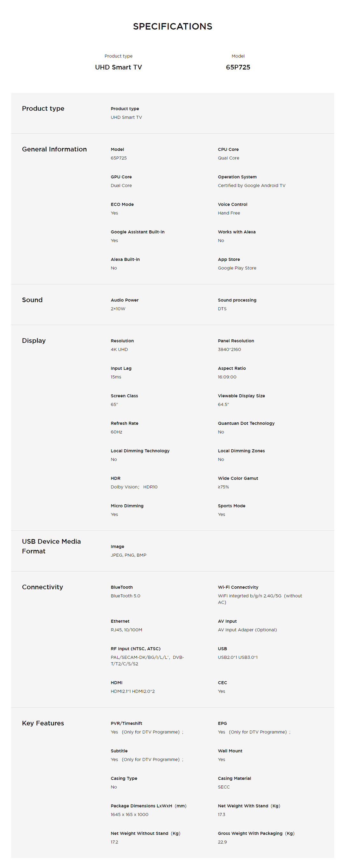Select the Package Dimensions LxWxH label
Viewport: 344px width, 868px height.
(x=148, y=806)
